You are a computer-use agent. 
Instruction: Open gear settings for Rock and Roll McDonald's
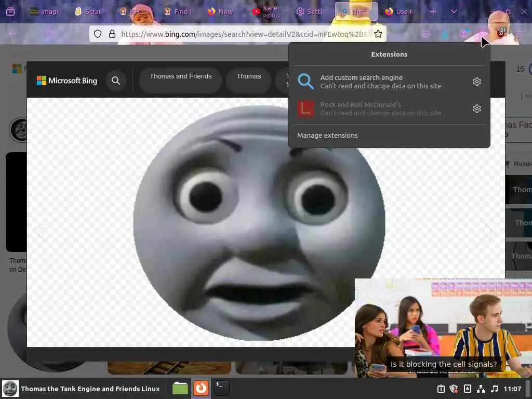pos(477,109)
